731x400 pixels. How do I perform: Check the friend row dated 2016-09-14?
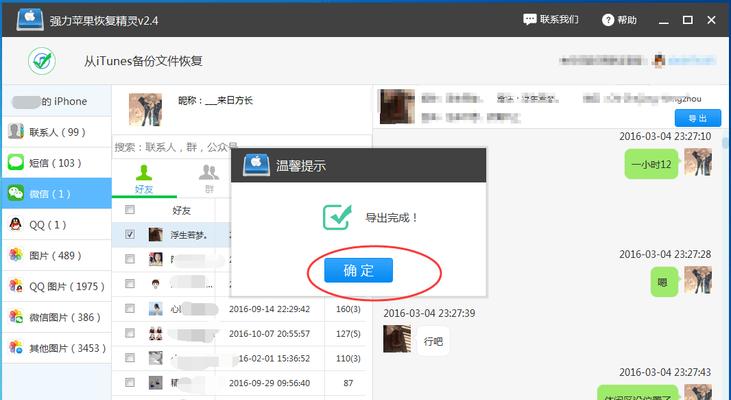pos(129,309)
